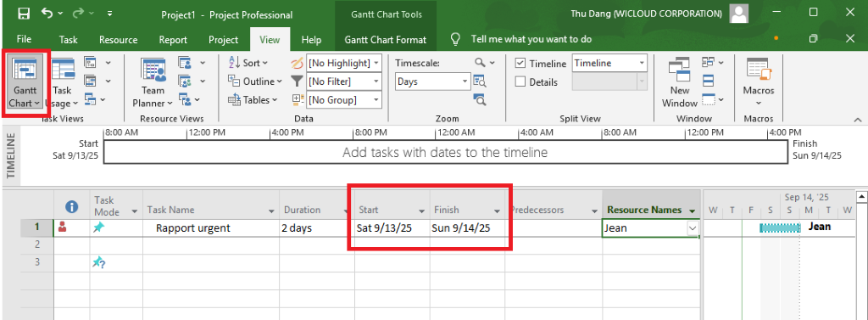
Task: Check the Details checkbox
Action: 520,82
